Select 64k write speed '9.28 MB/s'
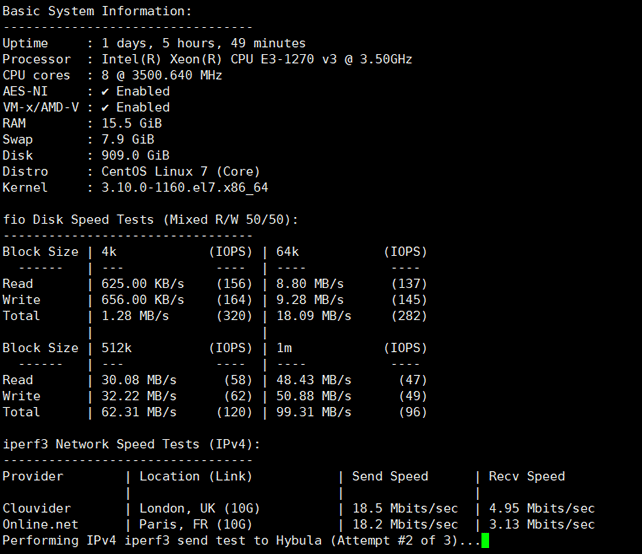This screenshot has width=642, height=554. pos(310,300)
